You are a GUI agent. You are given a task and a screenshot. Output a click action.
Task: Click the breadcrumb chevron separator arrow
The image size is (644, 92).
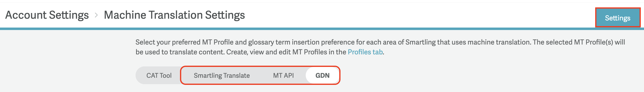96,15
